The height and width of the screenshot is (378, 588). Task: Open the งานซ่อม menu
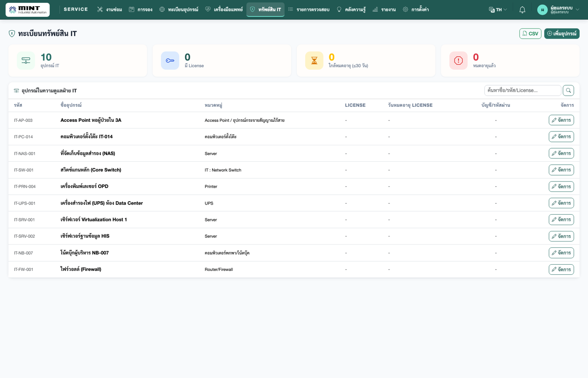tap(109, 10)
